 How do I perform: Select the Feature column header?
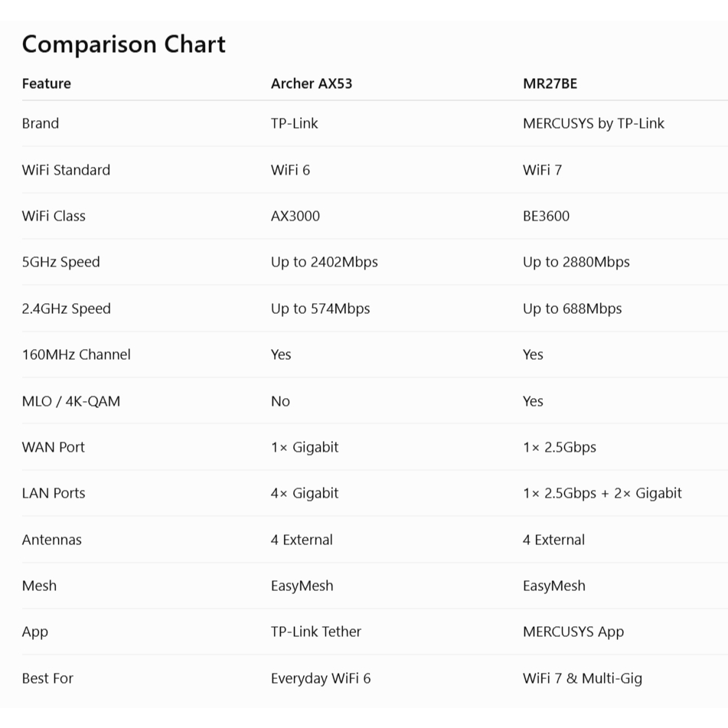[47, 83]
